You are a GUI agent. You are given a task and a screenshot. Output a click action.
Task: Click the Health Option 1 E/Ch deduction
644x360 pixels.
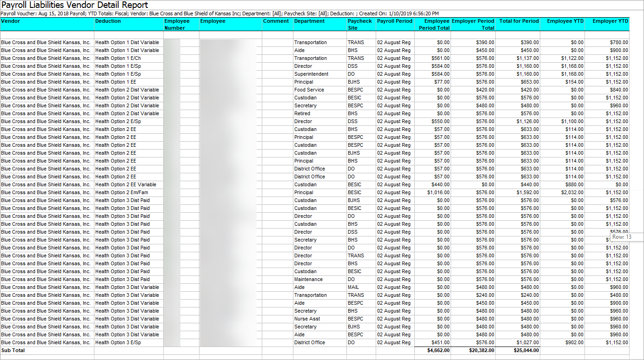point(118,59)
